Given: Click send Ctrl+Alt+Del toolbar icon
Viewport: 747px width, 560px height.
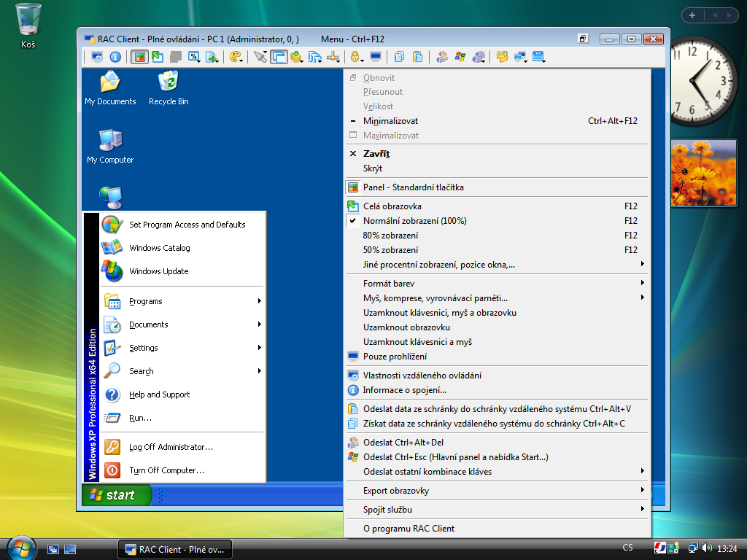Looking at the screenshot, I should click(x=441, y=57).
